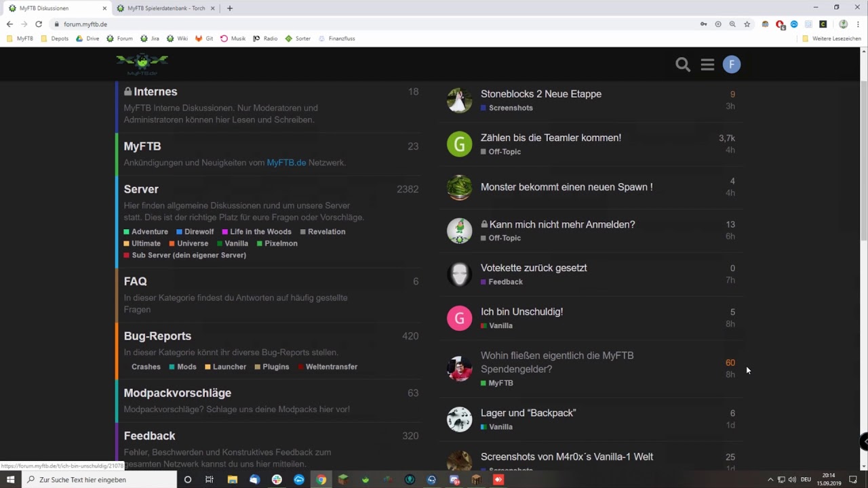Click the install plus-circle icon in address bar
The width and height of the screenshot is (868, 488).
coord(718,24)
